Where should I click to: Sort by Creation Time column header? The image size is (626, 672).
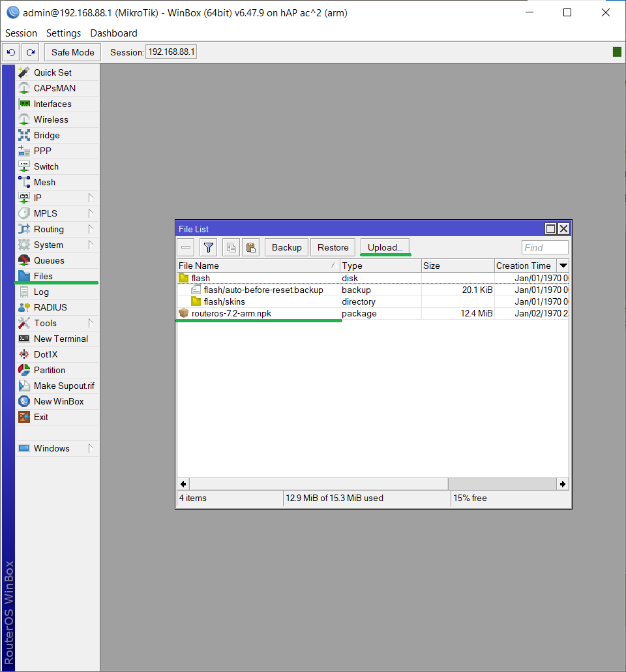click(x=526, y=266)
